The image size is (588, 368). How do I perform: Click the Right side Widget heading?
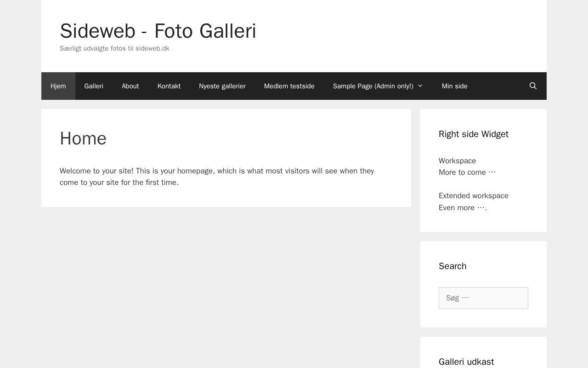474,134
